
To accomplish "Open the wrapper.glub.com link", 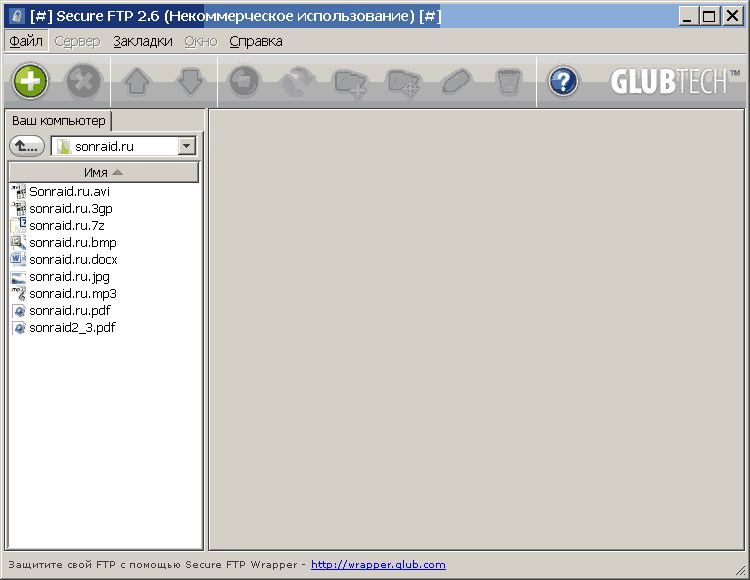I will click(x=378, y=565).
